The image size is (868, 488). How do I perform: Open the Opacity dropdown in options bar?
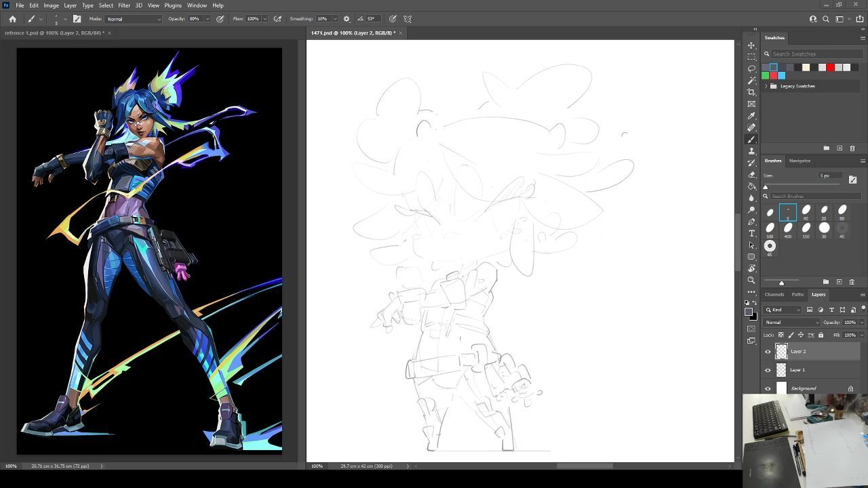(x=206, y=19)
